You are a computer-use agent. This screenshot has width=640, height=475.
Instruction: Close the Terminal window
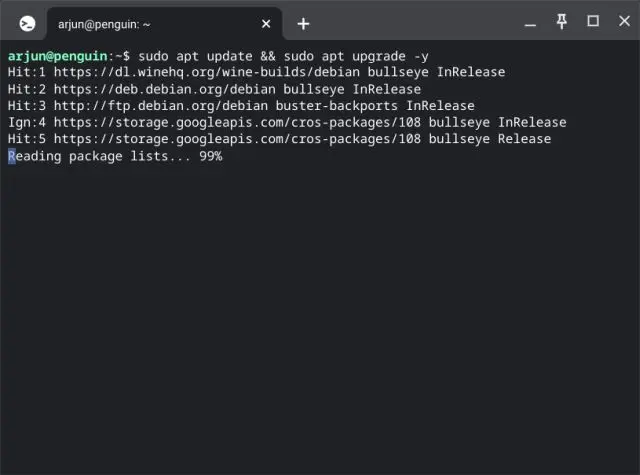(622, 21)
